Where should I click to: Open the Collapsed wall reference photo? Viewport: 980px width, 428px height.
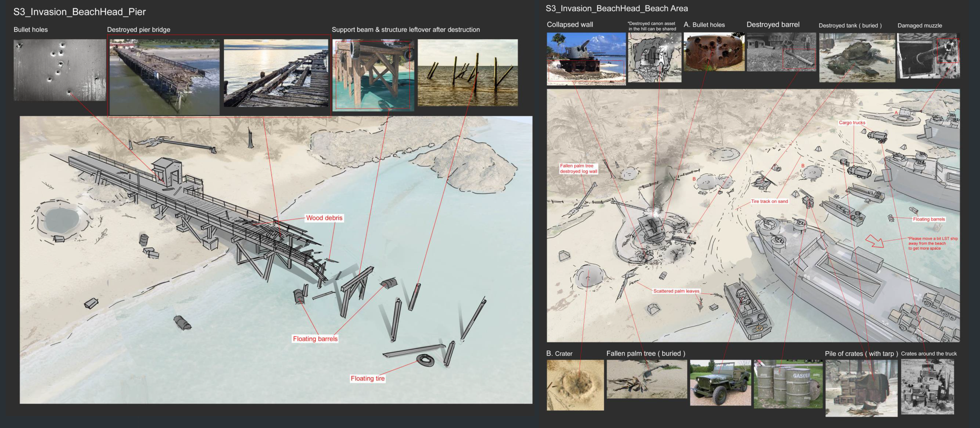(x=586, y=59)
